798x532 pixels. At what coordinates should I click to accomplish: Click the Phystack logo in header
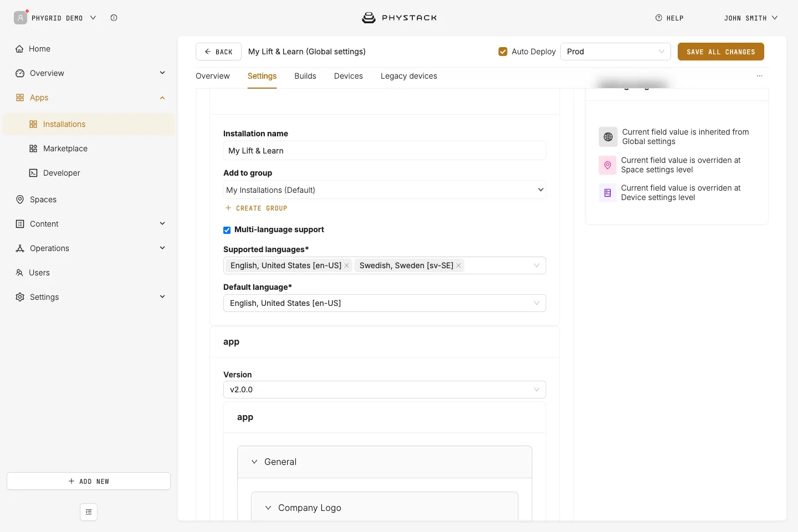[x=399, y=18]
